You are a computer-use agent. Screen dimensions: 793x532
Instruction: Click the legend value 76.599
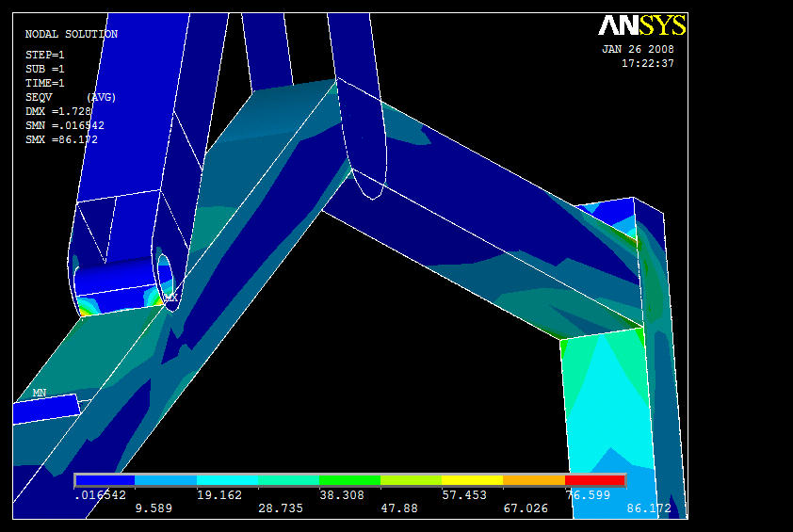coord(588,495)
